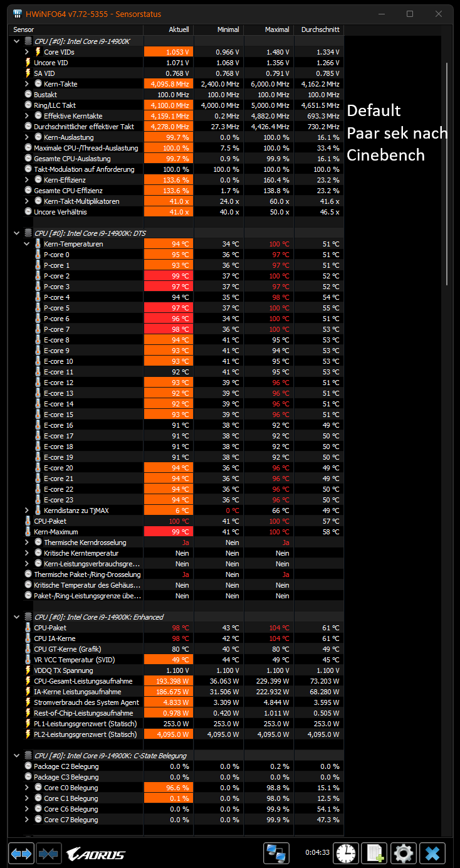Click the collapse view arrows icon
The height and width of the screenshot is (868, 460).
coord(48,854)
